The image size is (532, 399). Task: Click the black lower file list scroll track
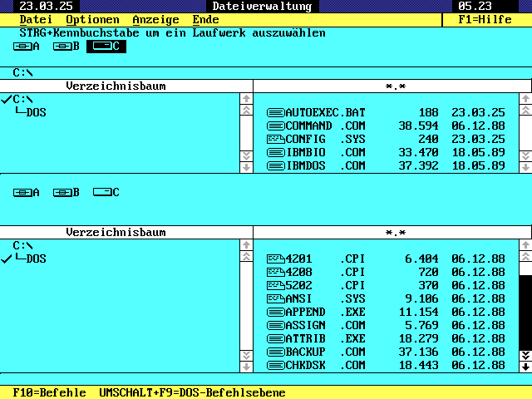tap(525, 313)
